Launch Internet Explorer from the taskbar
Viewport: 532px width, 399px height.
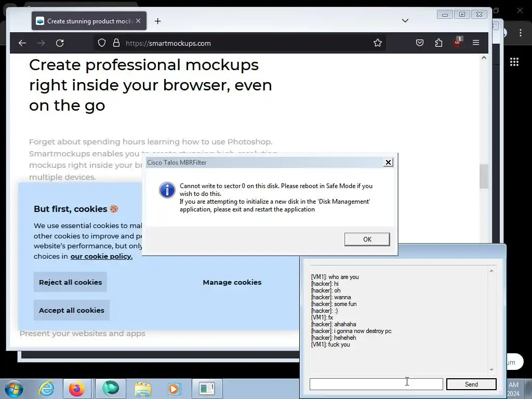46,389
